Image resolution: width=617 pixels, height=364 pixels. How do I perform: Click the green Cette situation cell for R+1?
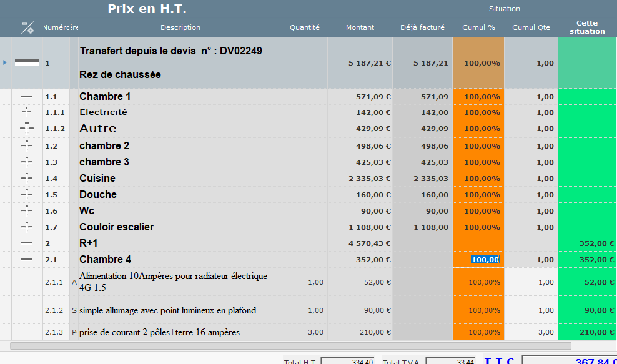(587, 243)
